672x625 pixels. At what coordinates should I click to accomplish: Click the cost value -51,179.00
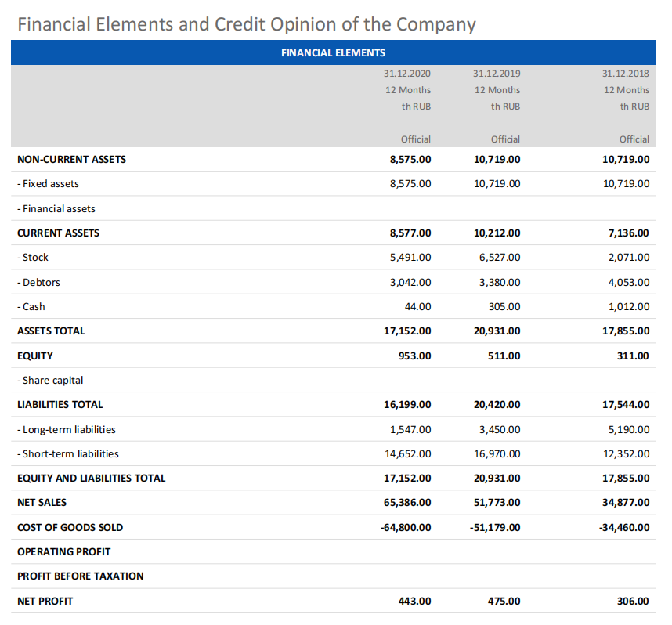coord(495,528)
